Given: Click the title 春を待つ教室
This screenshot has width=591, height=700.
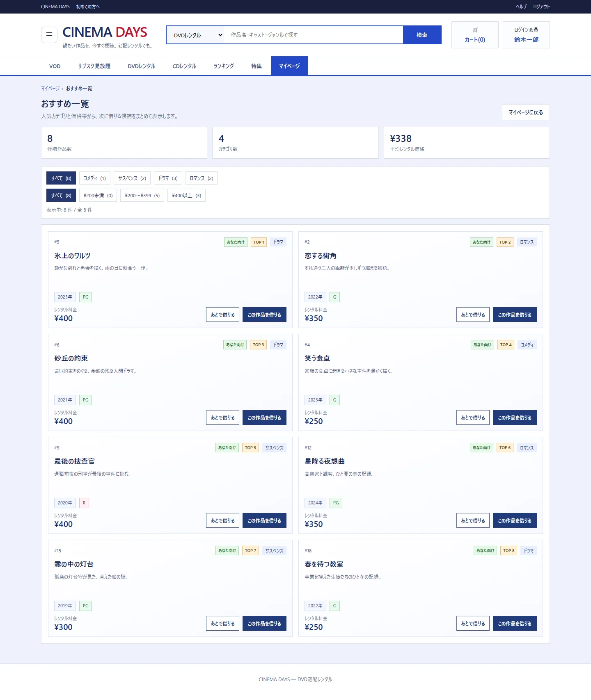Looking at the screenshot, I should (x=324, y=564).
